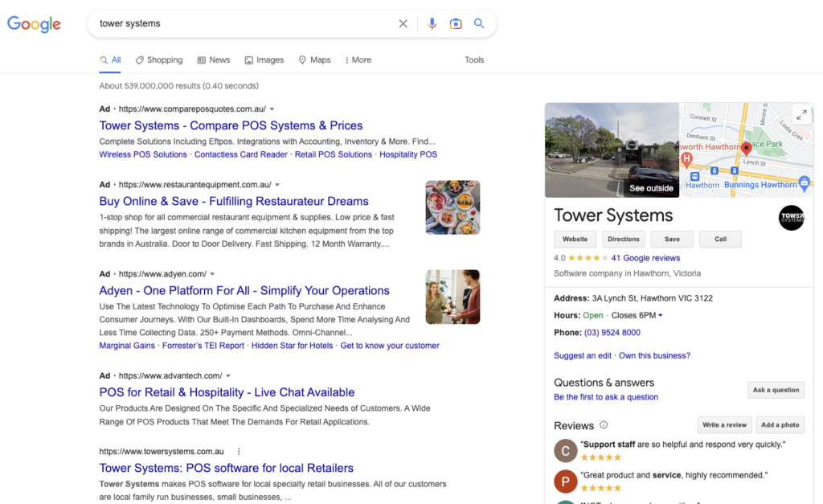Open the Adyen One Platform For All ad
The height and width of the screenshot is (504, 823).
(x=244, y=291)
